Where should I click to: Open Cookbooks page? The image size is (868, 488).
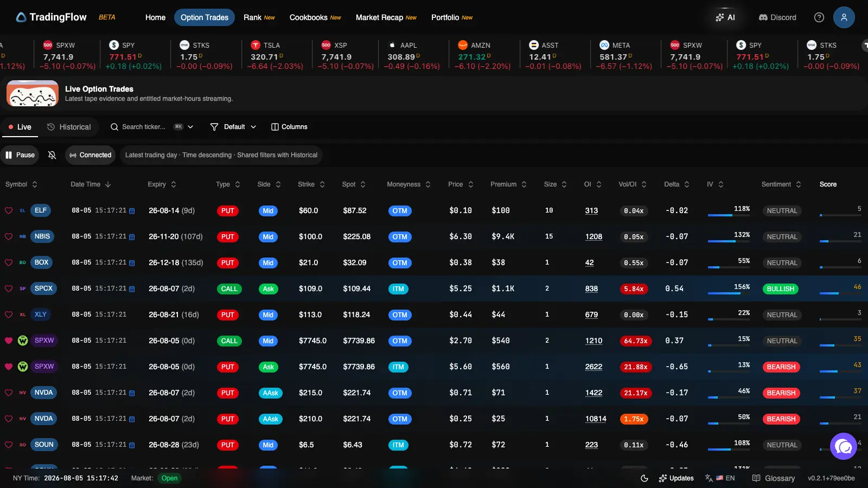click(x=315, y=17)
